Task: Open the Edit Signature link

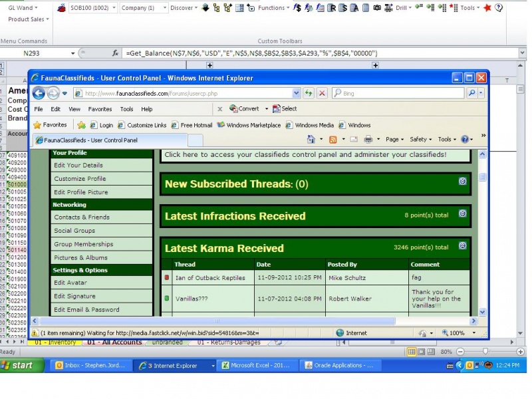Action: click(x=74, y=296)
